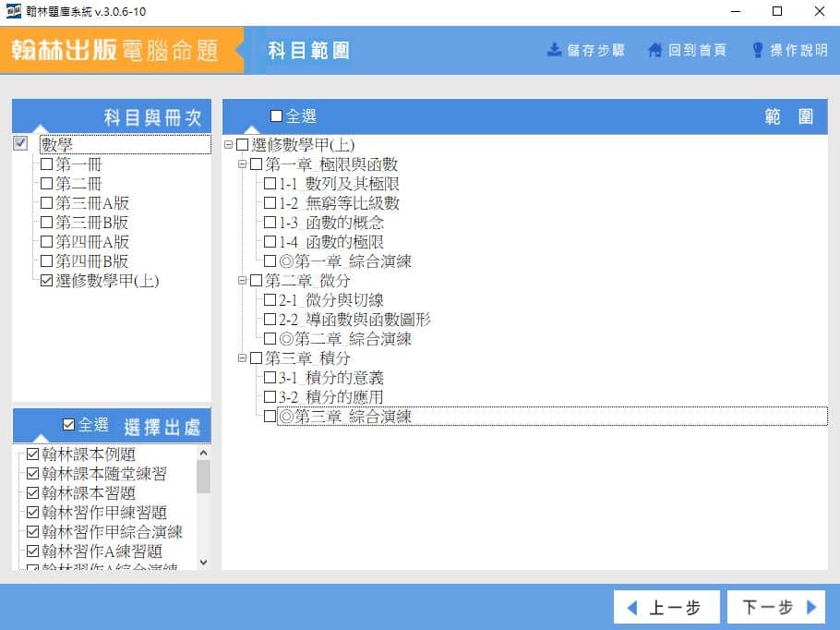Click the app icon in the title bar

pyautogui.click(x=13, y=11)
